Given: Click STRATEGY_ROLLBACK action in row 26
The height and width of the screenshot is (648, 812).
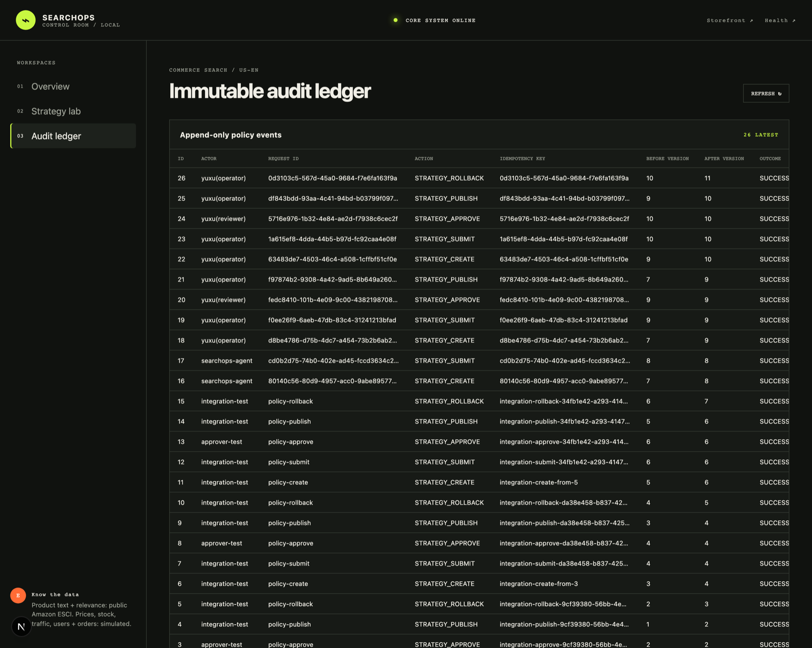Looking at the screenshot, I should (x=449, y=178).
